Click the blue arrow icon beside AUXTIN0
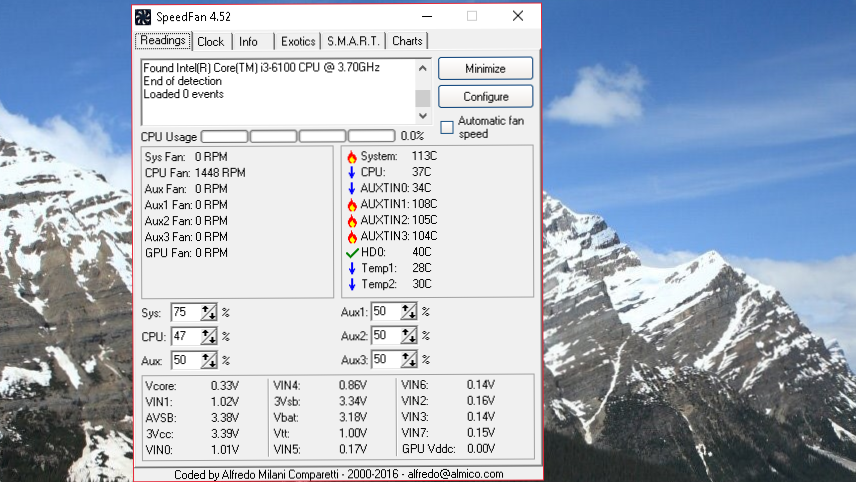This screenshot has width=856, height=482. 352,188
